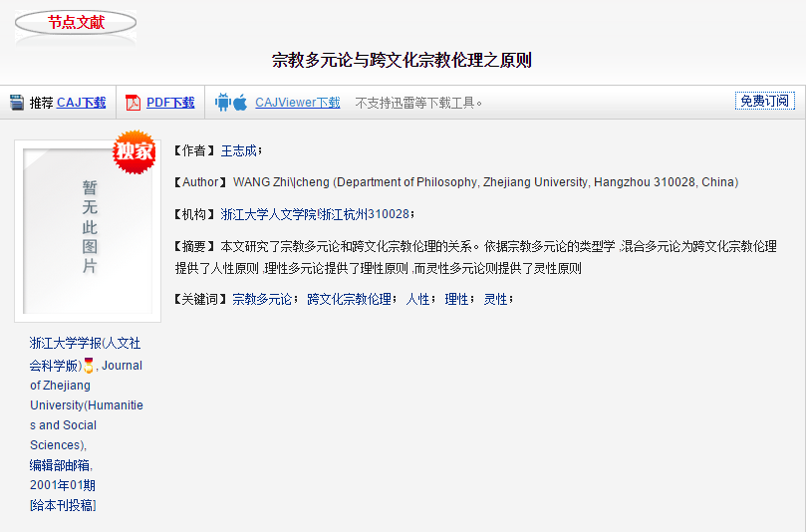This screenshot has height=532, width=809.
Task: Open Journal of Zhejiang University English link
Action: (x=87, y=405)
